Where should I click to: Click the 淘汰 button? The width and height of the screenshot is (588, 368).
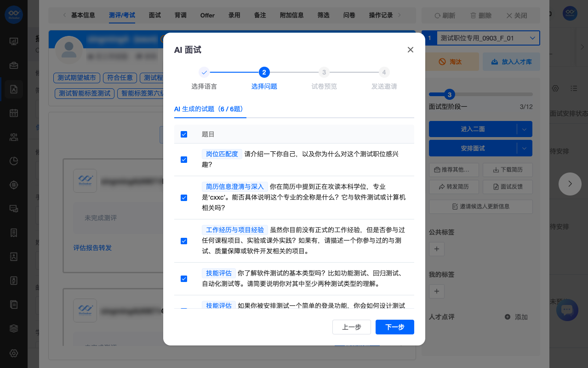pos(450,62)
